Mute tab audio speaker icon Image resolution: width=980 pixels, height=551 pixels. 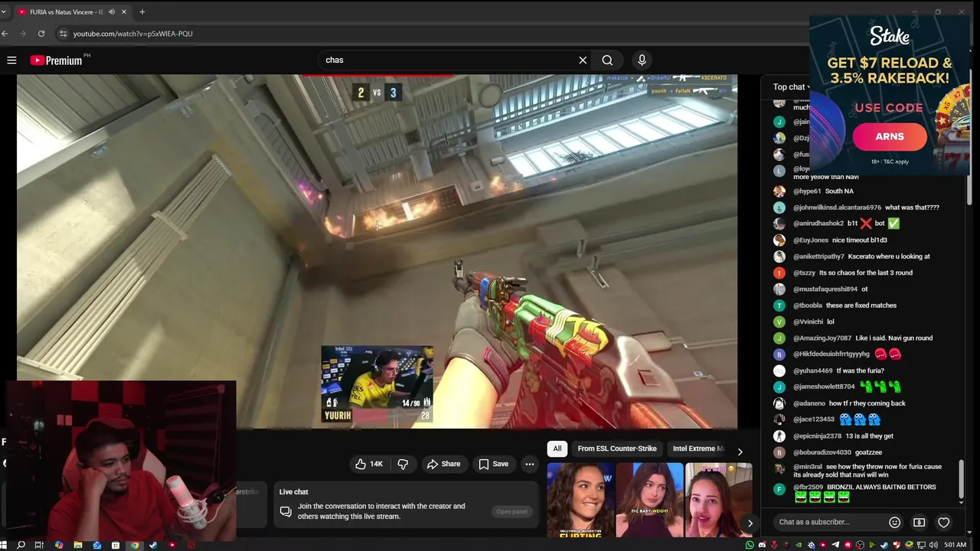point(112,11)
